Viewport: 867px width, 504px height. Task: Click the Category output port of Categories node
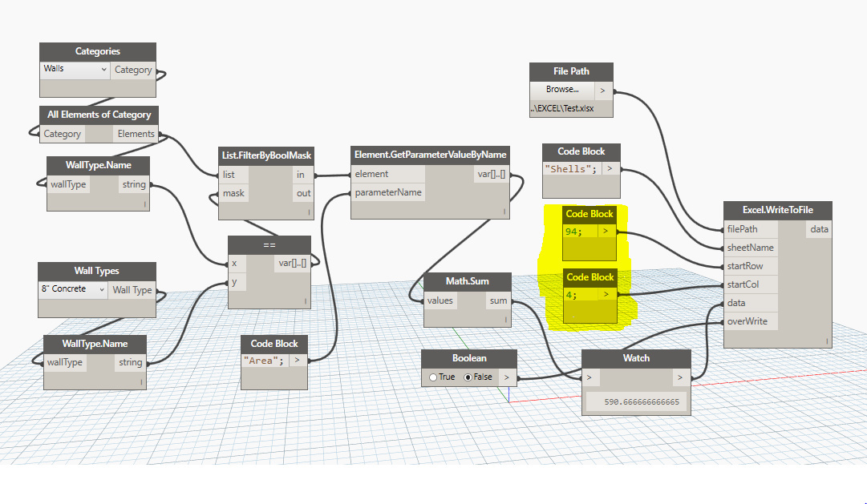(133, 70)
